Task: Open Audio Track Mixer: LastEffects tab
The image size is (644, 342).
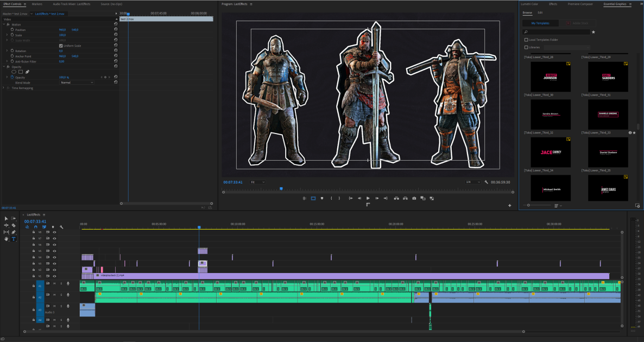Action: point(72,4)
